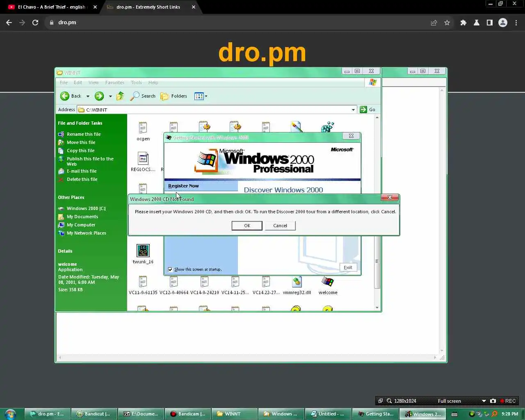525x420 pixels.
Task: Click the WINNT file list scrollbar down arrow
Action: pos(377,308)
